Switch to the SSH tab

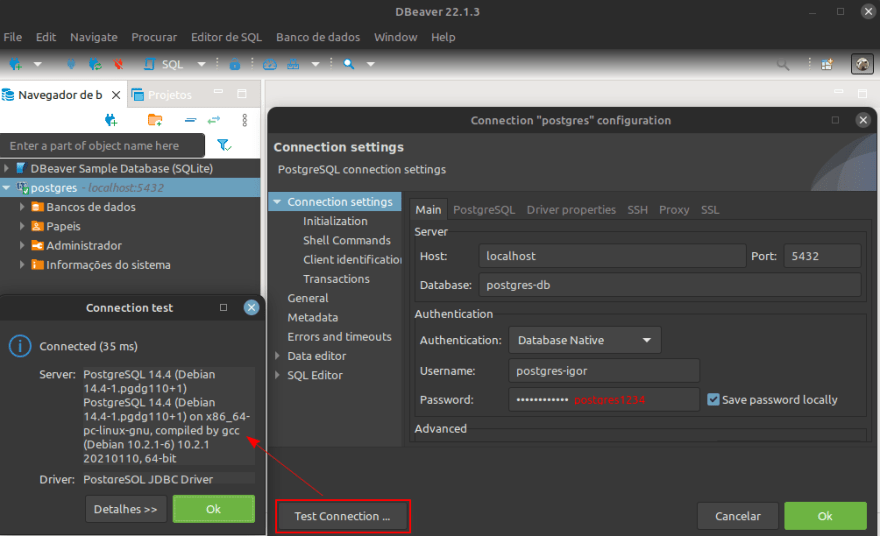click(x=637, y=209)
